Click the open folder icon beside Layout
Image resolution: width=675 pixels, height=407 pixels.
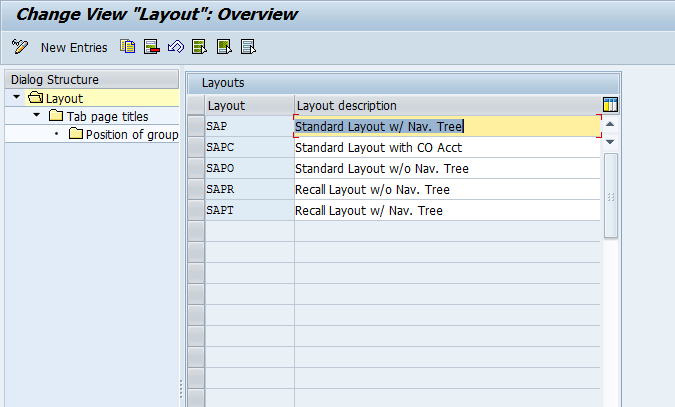pyautogui.click(x=35, y=97)
